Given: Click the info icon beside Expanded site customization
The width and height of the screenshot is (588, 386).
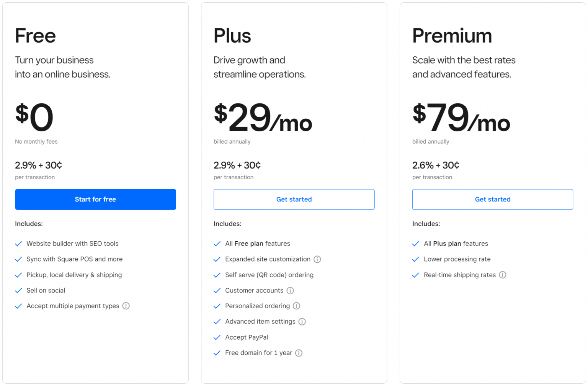Looking at the screenshot, I should [317, 259].
